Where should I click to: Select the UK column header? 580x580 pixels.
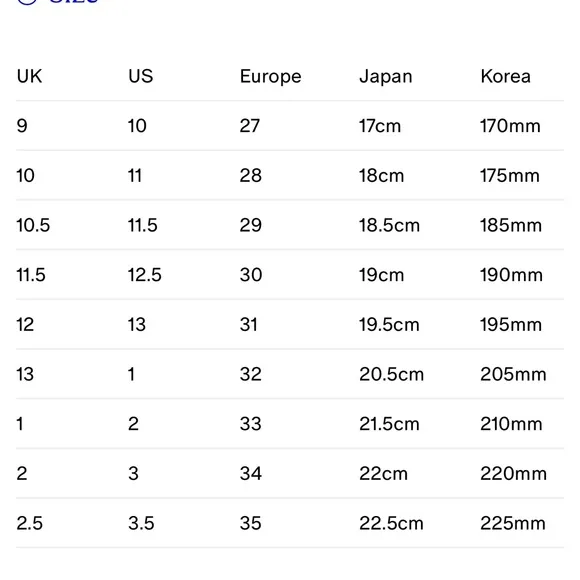(29, 76)
